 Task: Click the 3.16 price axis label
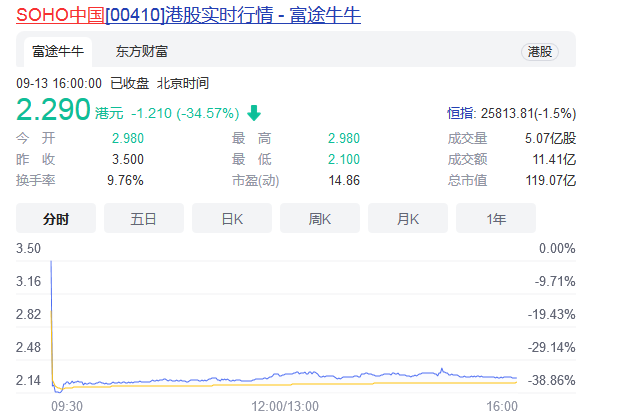point(28,281)
